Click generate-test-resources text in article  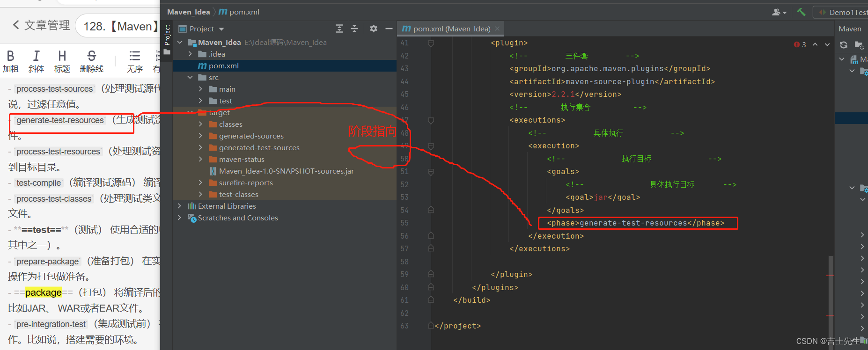click(60, 120)
